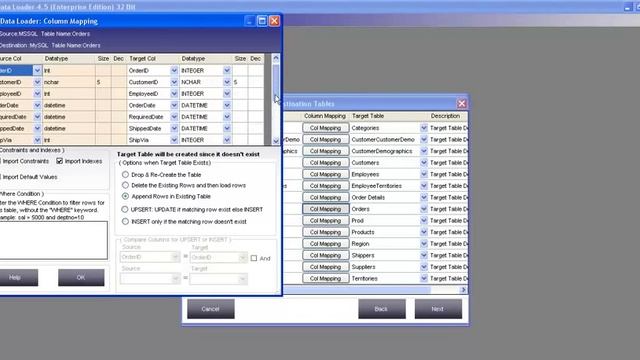Image resolution: width=640 pixels, height=360 pixels.
Task: Open Source Col dropdown in first row
Action: pyautogui.click(x=37, y=71)
